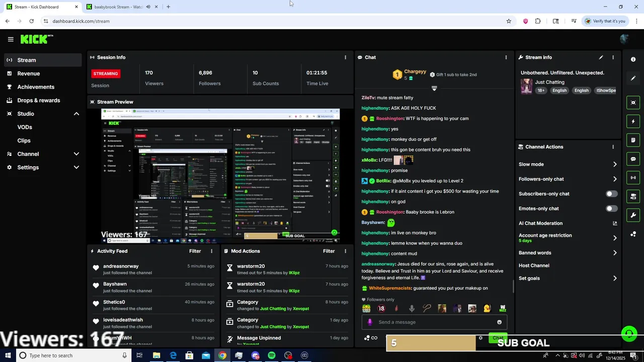Switch to the baabybrook Stream browser tab
The width and height of the screenshot is (644, 362).
(119, 7)
